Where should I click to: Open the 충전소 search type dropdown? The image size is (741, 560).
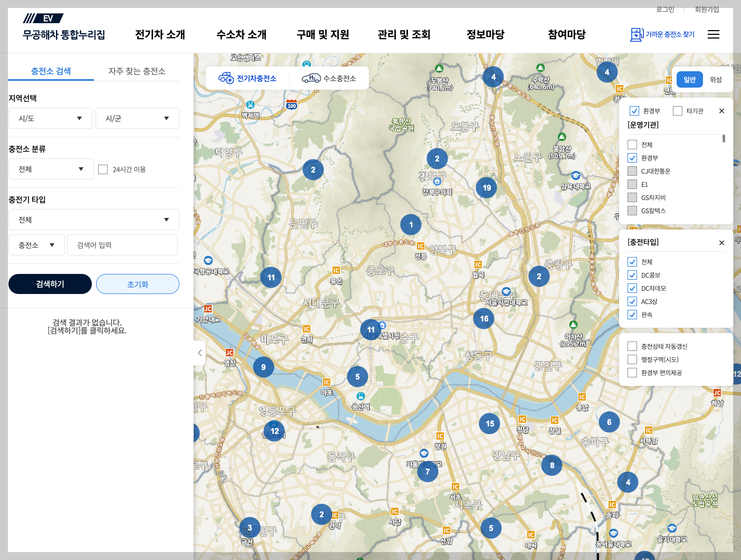pos(36,245)
